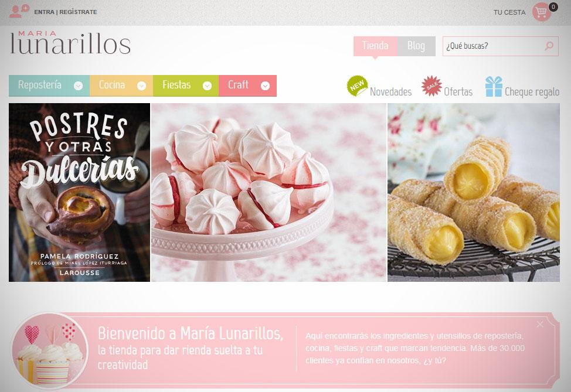
Task: Expand the Cocina dropdown arrow
Action: 142,86
